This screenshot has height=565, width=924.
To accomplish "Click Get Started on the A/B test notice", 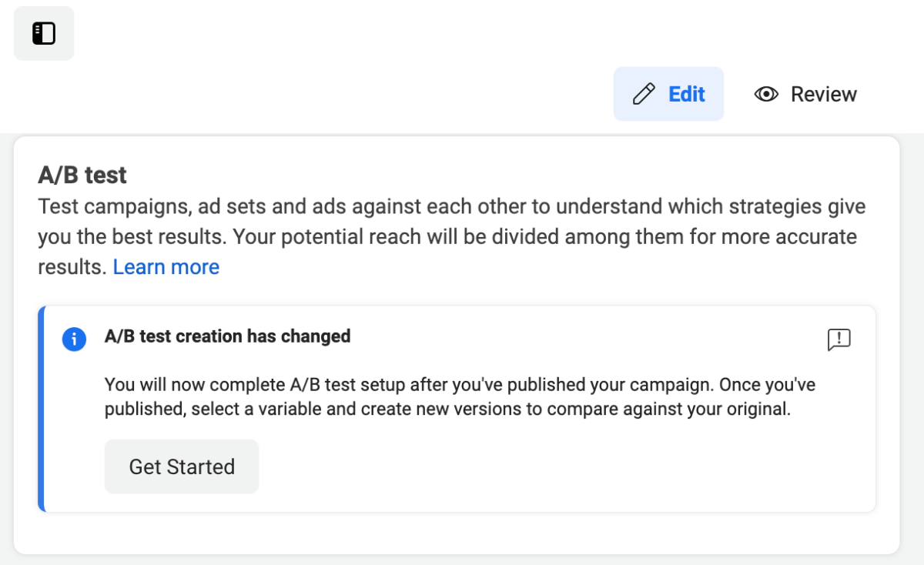I will (181, 466).
